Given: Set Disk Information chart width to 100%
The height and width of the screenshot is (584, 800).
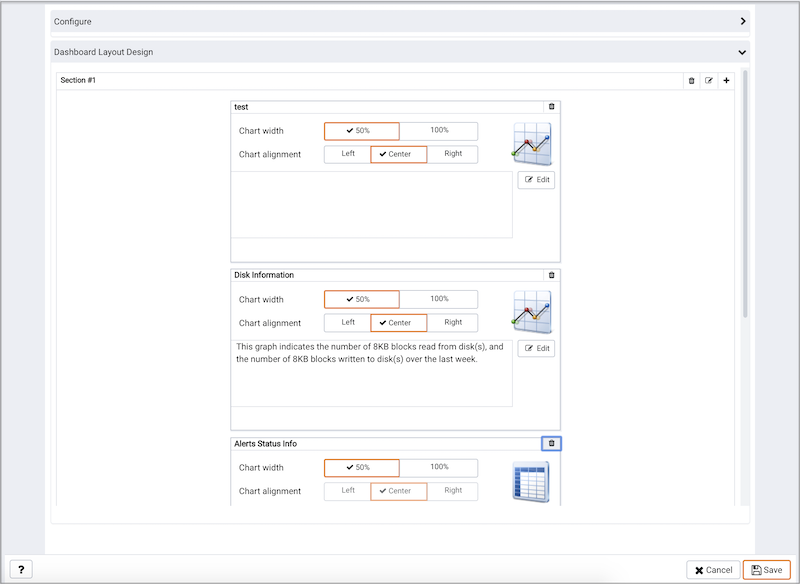Looking at the screenshot, I should [439, 299].
